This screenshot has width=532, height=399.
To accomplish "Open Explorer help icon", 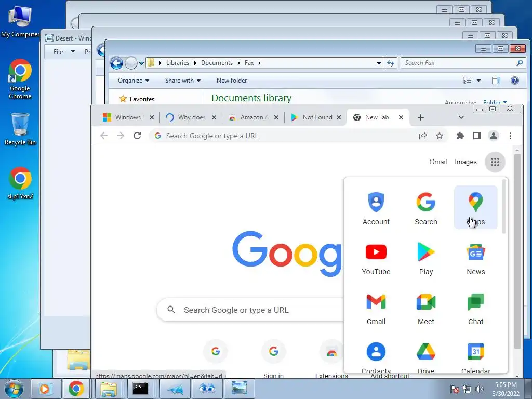I will tap(514, 81).
